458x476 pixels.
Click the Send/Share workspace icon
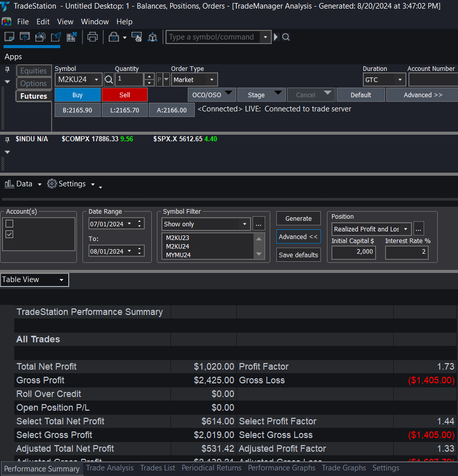(x=56, y=37)
